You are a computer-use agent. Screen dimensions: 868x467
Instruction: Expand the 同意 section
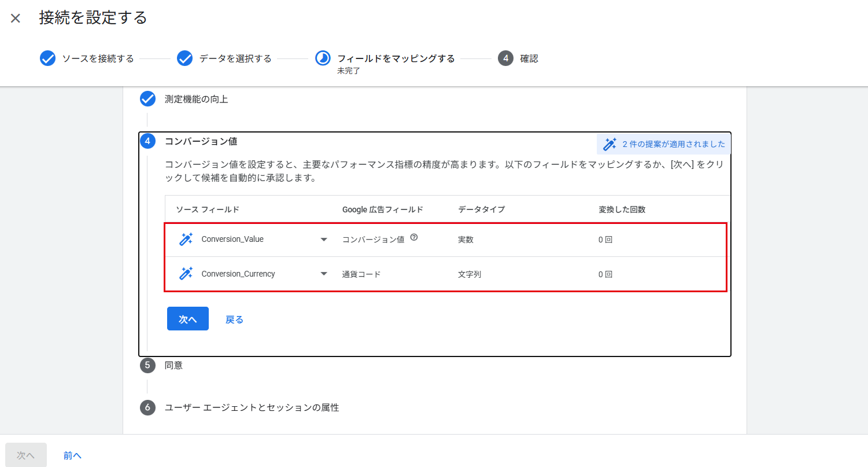click(x=173, y=365)
